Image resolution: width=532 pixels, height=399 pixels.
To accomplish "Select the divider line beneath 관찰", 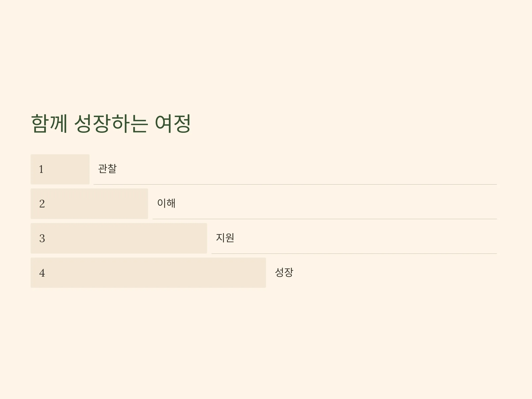I will pos(295,184).
